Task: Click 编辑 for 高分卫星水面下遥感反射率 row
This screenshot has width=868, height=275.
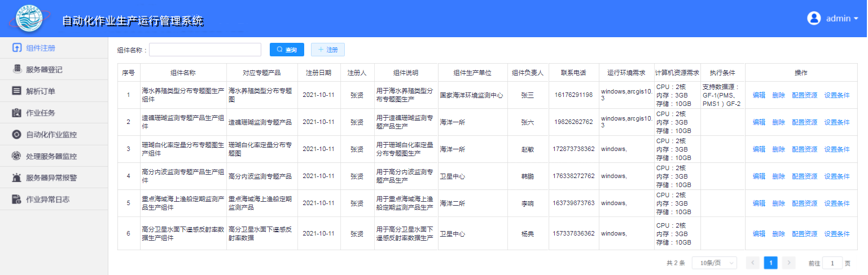Action: [759, 234]
